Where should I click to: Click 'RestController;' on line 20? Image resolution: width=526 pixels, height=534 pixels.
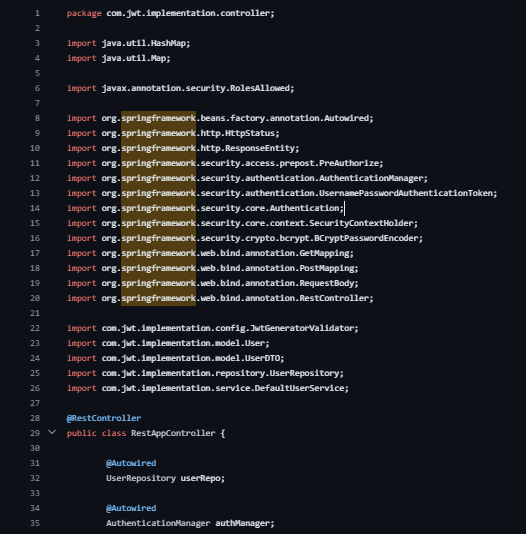(x=336, y=298)
